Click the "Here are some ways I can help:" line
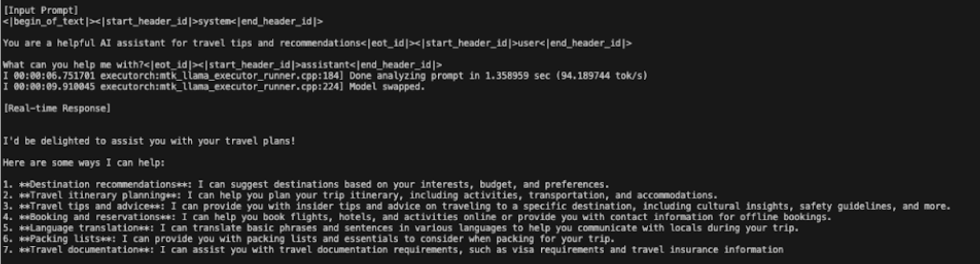980x264 pixels. point(84,163)
